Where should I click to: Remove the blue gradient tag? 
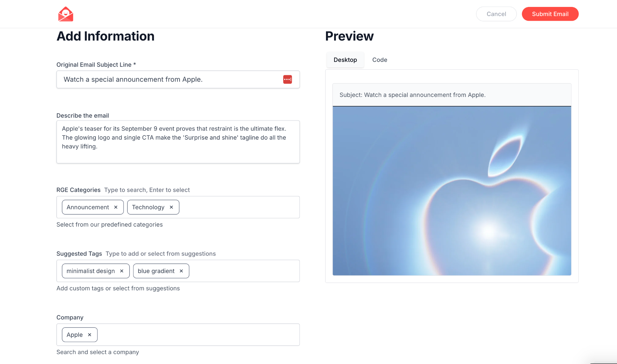tap(181, 271)
